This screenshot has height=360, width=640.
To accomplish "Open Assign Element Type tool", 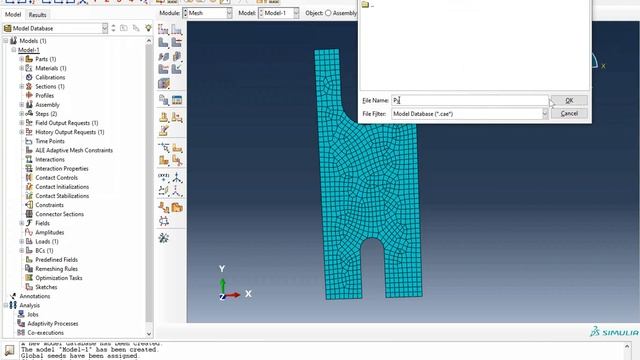I will coord(177,56).
